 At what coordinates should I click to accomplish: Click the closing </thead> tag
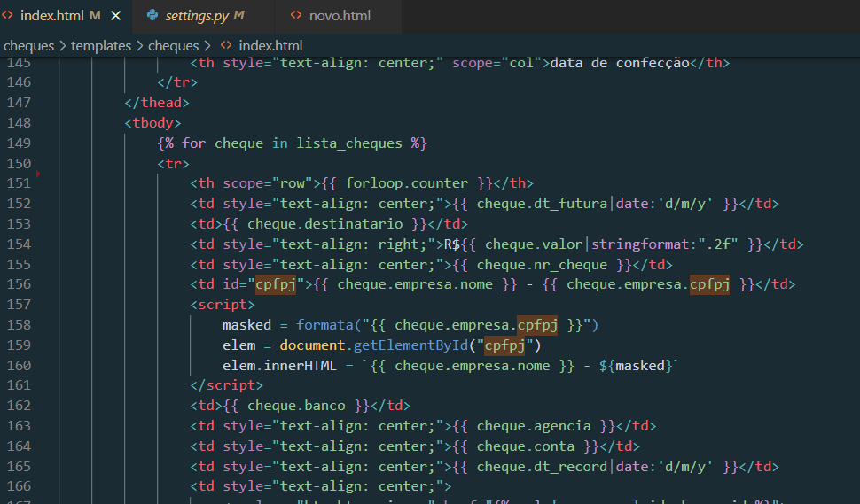click(157, 103)
